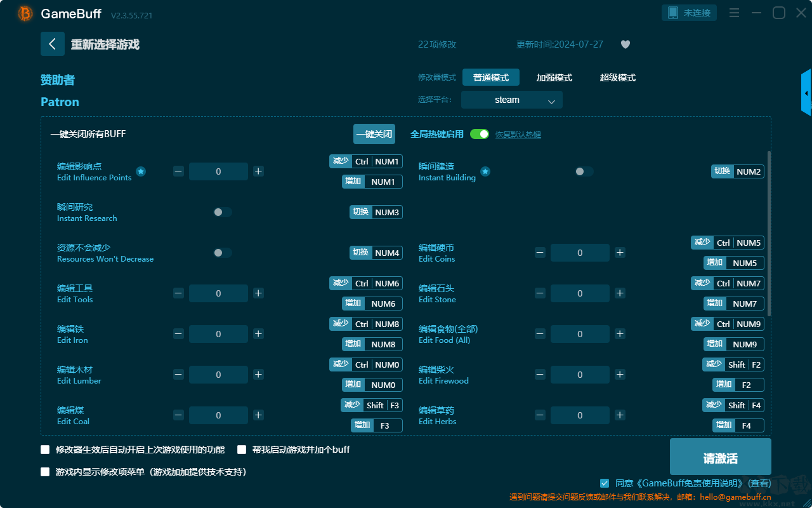The width and height of the screenshot is (812, 508).
Task: Click the plus icon for Edit Coins
Action: (x=620, y=253)
